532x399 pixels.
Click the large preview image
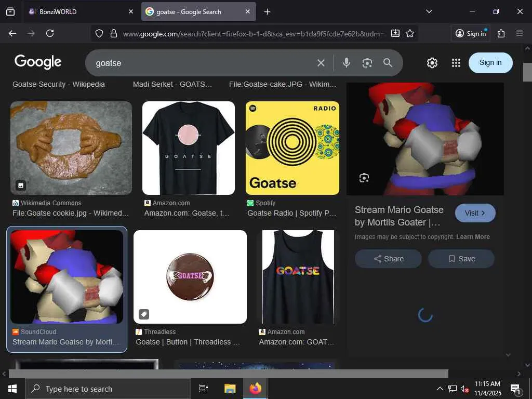[x=425, y=139]
